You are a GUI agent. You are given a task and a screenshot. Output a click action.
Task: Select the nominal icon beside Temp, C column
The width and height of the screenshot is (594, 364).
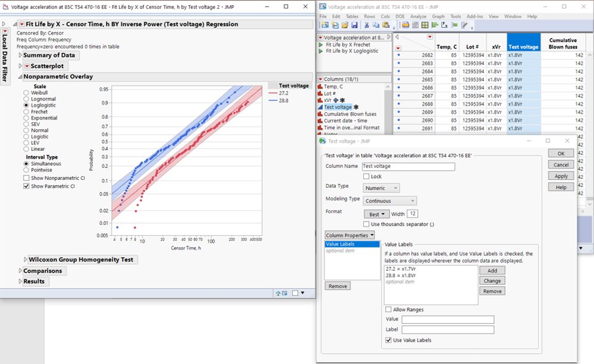320,87
